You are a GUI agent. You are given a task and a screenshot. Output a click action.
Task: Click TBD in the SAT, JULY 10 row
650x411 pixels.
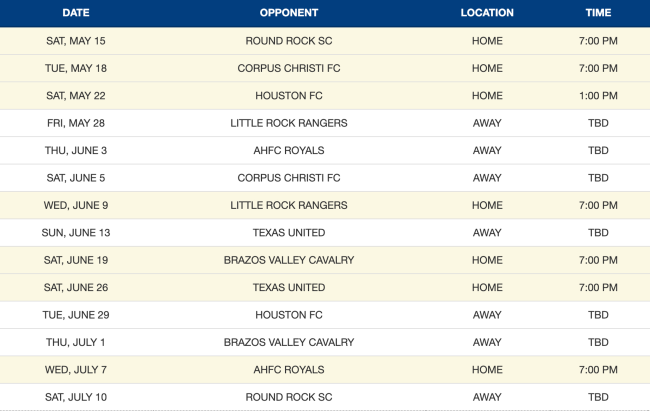[598, 397]
